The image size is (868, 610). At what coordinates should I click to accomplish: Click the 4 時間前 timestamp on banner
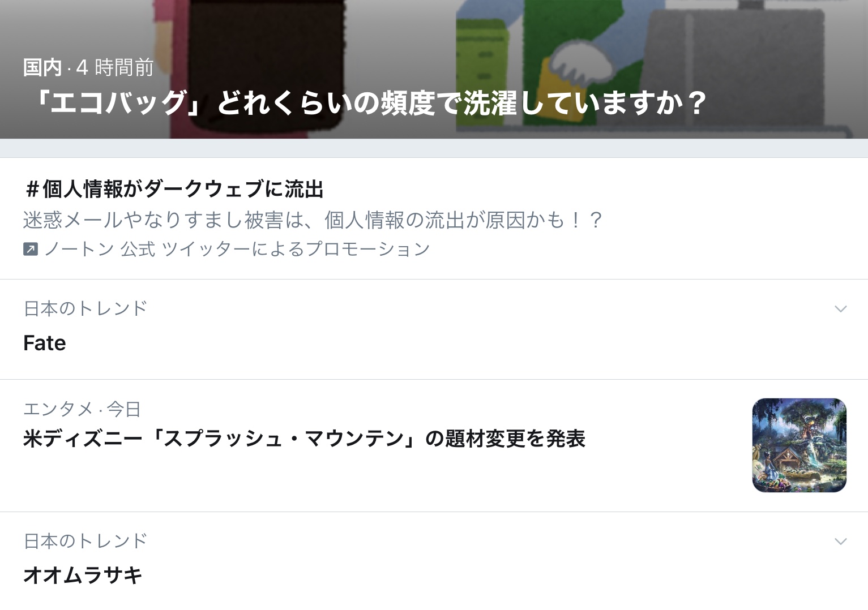point(115,68)
